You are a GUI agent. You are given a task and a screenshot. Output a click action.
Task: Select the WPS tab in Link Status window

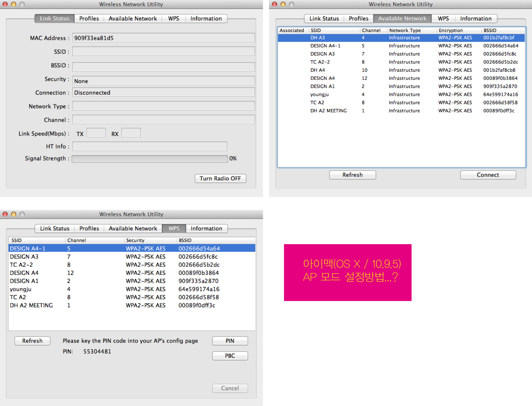[x=174, y=19]
